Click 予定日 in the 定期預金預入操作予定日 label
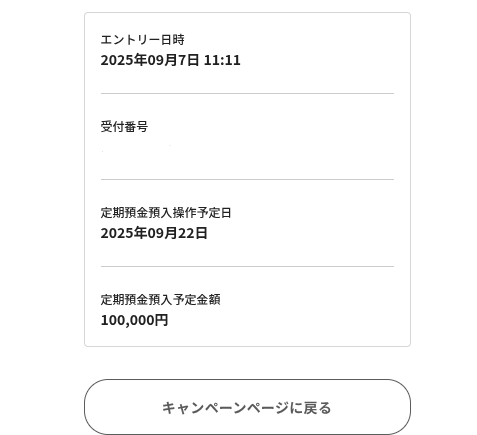Screen dimensions: 477x435 (214, 213)
